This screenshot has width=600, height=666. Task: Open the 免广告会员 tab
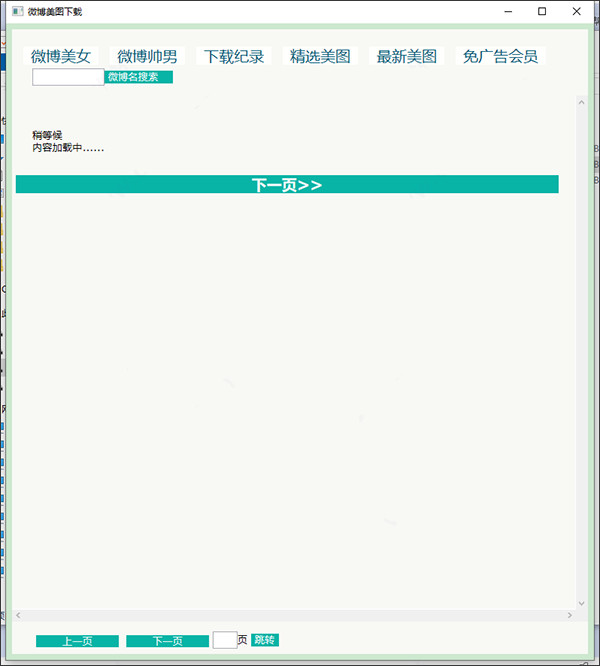coord(501,56)
